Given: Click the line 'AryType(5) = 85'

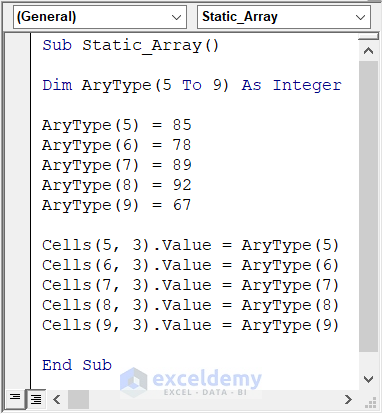Looking at the screenshot, I should (x=117, y=125).
